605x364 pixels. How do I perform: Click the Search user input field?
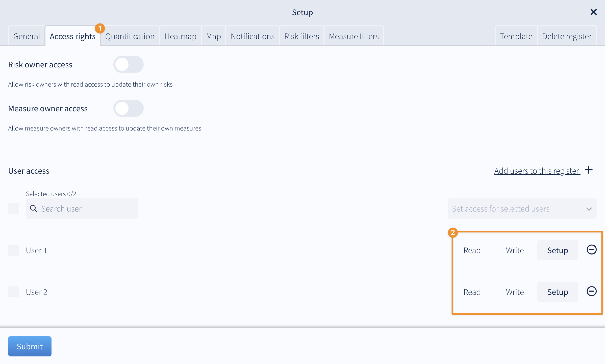88,209
